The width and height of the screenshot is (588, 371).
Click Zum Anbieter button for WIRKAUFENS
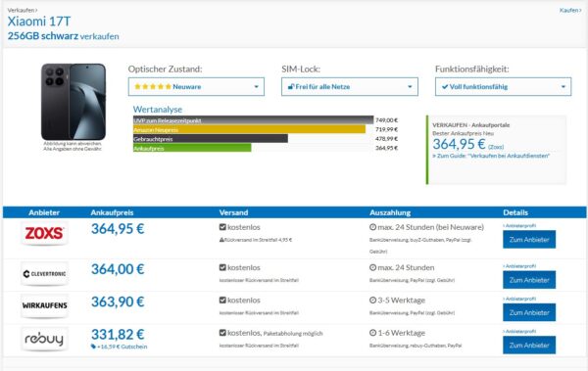529,312
